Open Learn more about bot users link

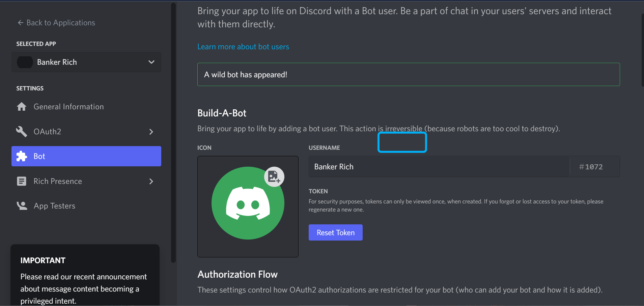pos(243,47)
